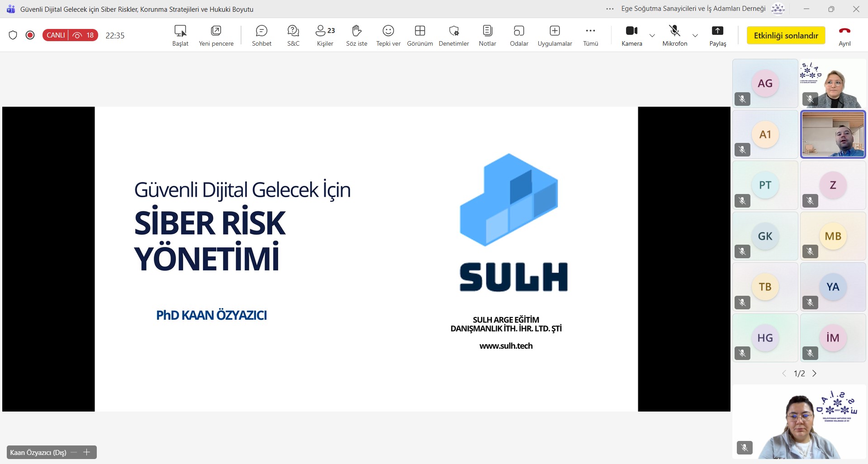Open the Sohbet chat panel
The width and height of the screenshot is (868, 464).
[261, 36]
